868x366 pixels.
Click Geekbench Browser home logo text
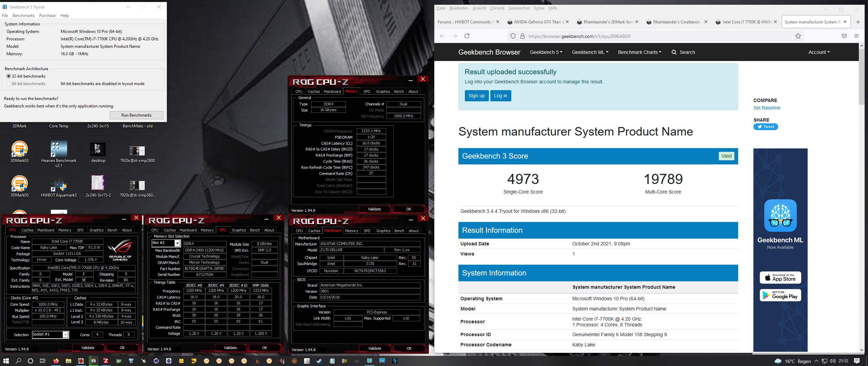point(489,52)
